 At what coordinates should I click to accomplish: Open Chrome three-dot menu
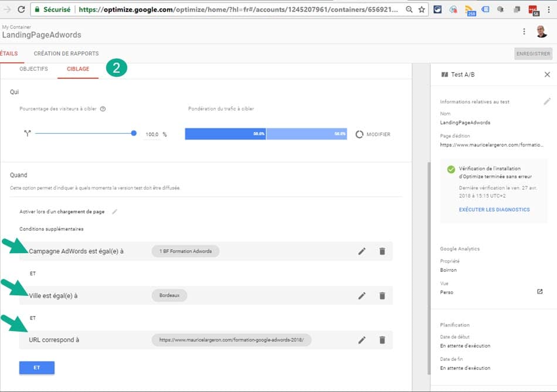[x=549, y=9]
